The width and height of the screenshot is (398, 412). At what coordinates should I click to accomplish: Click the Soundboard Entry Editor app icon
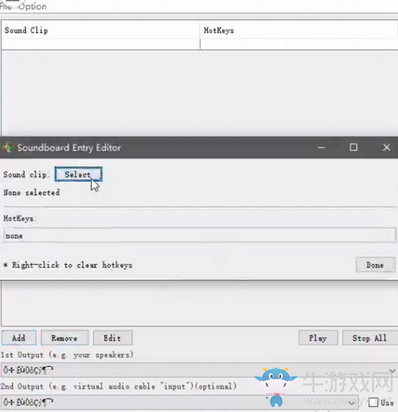pos(8,147)
